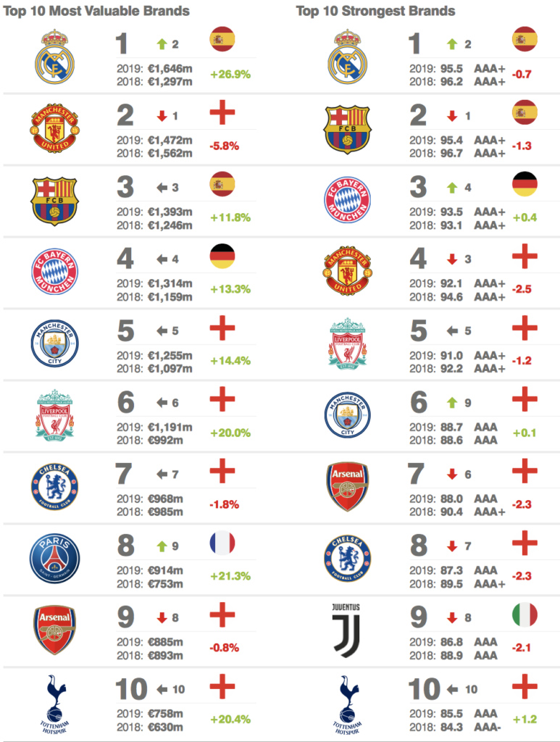
Task: Click Chelsea crest in Most Valuable list
Action: pos(54,486)
